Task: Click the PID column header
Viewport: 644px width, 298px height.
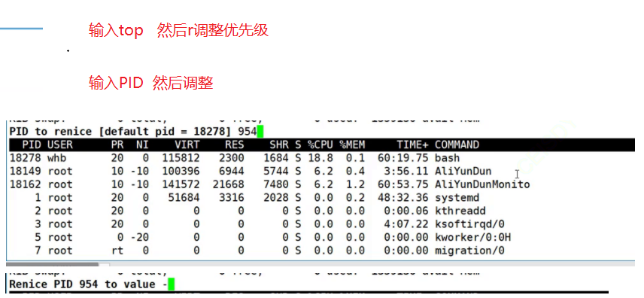Action: click(31, 144)
